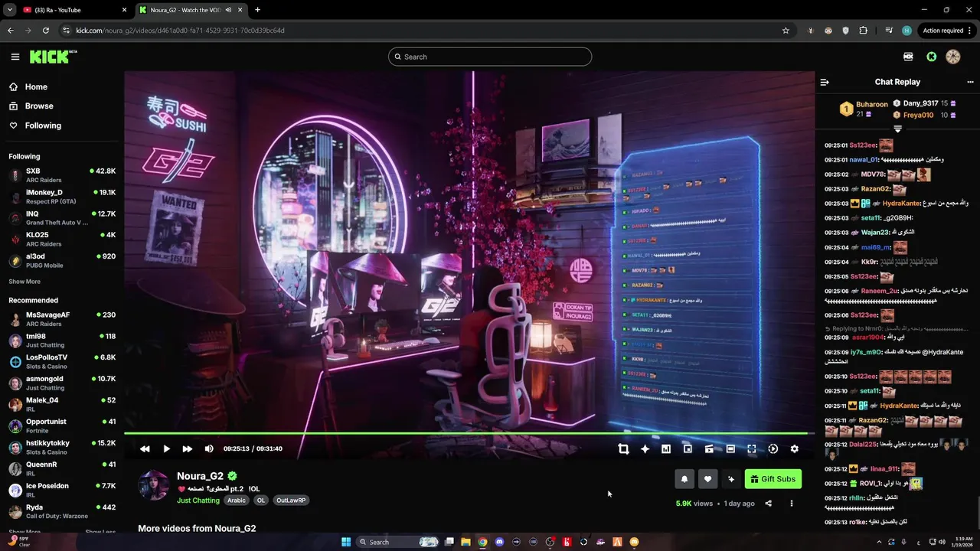Image resolution: width=980 pixels, height=551 pixels.
Task: Share the video via share icon
Action: coord(769,504)
